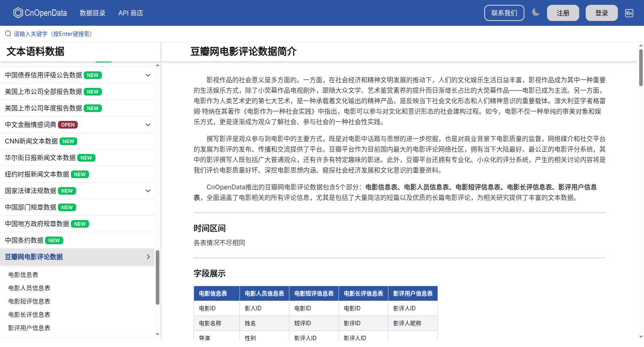Click 文本语料数据 sidebar title

pos(35,52)
